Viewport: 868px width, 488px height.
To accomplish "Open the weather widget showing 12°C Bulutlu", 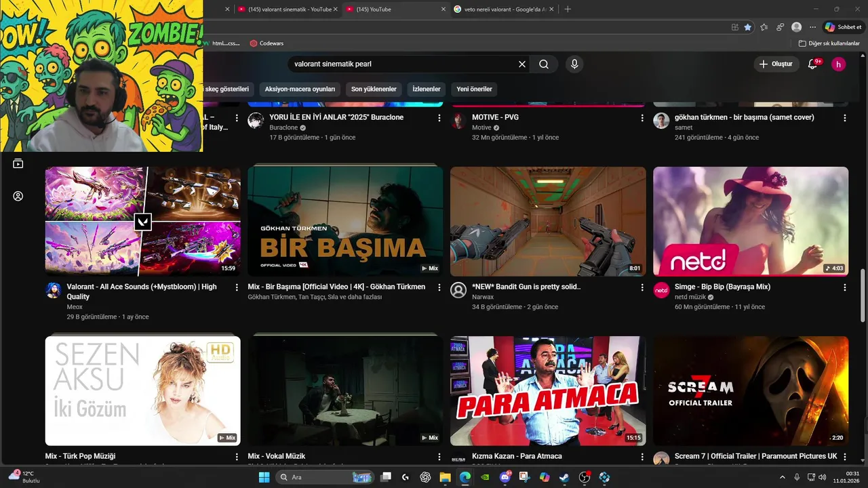I will (24, 477).
